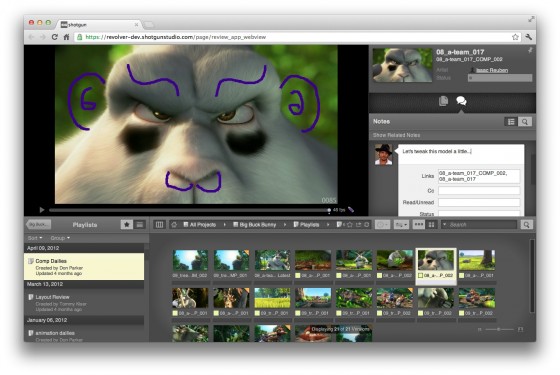The height and width of the screenshot is (375, 560).
Task: Open the Sort dropdown
Action: point(35,238)
